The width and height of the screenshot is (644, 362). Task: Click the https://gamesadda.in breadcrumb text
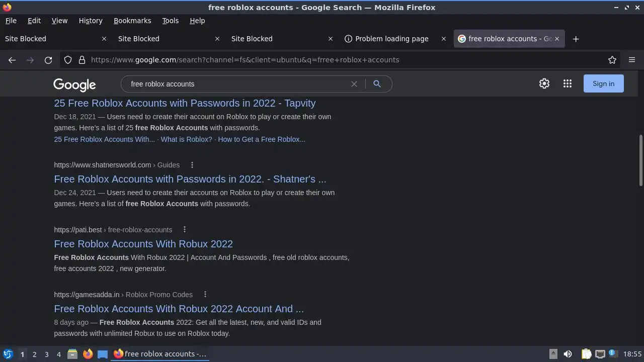click(87, 295)
